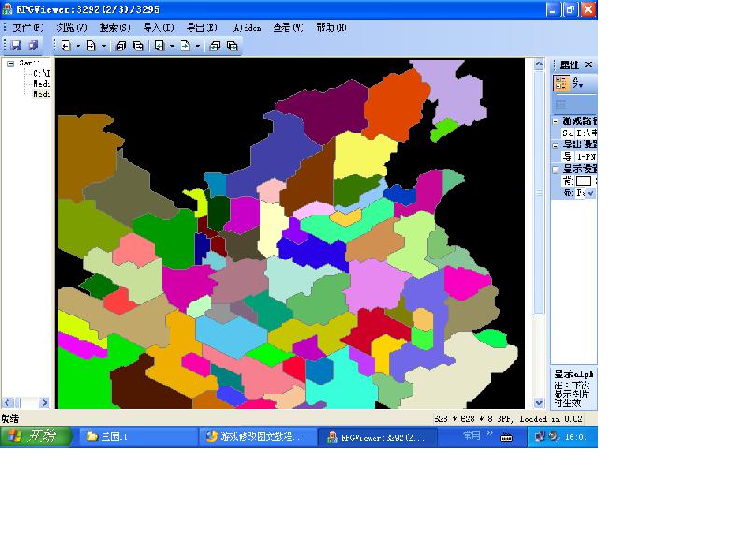747x560 pixels.
Task: Select the second Medi tree item
Action: click(x=41, y=94)
